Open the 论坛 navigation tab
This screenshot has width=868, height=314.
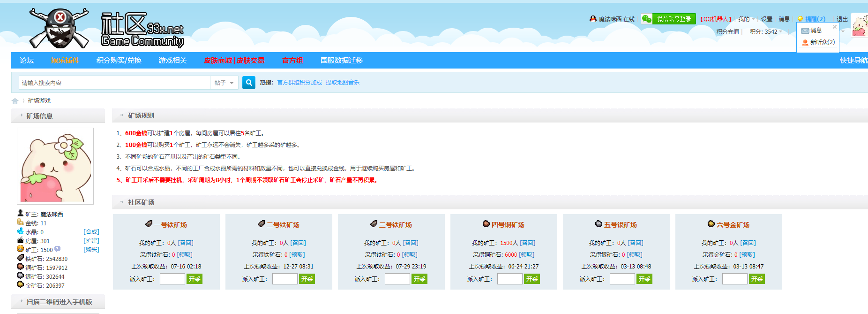27,61
